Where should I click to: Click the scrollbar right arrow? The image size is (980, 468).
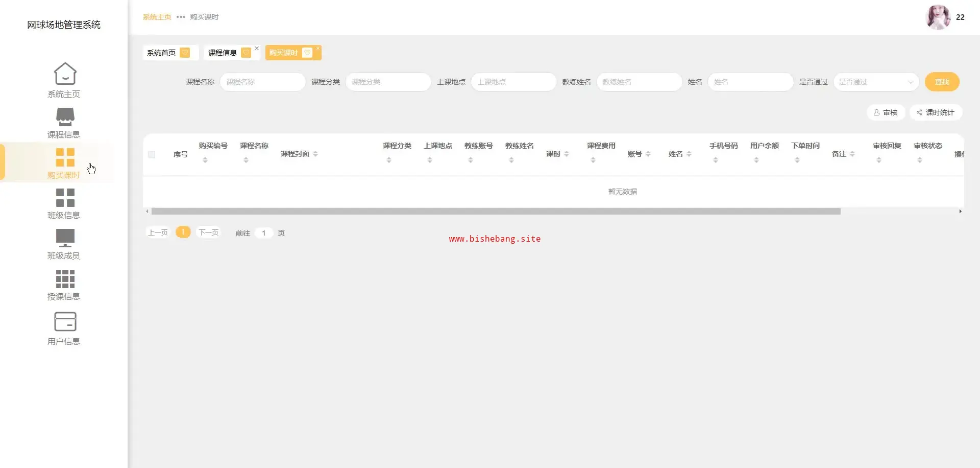pos(960,211)
